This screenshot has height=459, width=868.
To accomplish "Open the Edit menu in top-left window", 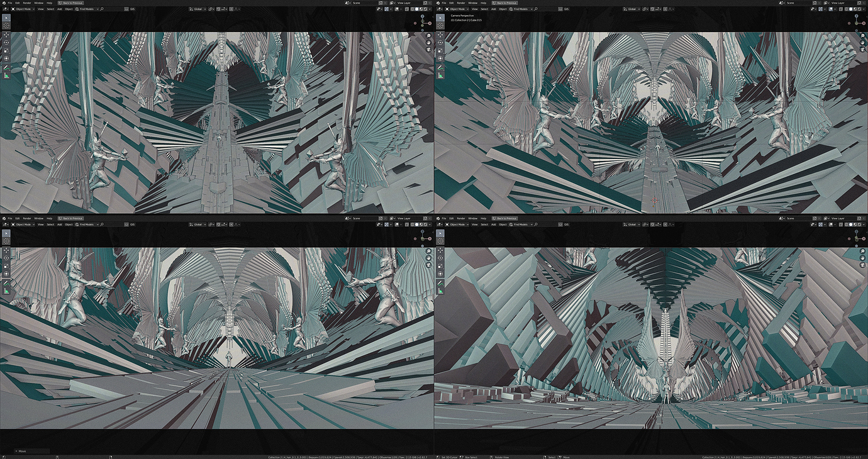I will pyautogui.click(x=17, y=3).
